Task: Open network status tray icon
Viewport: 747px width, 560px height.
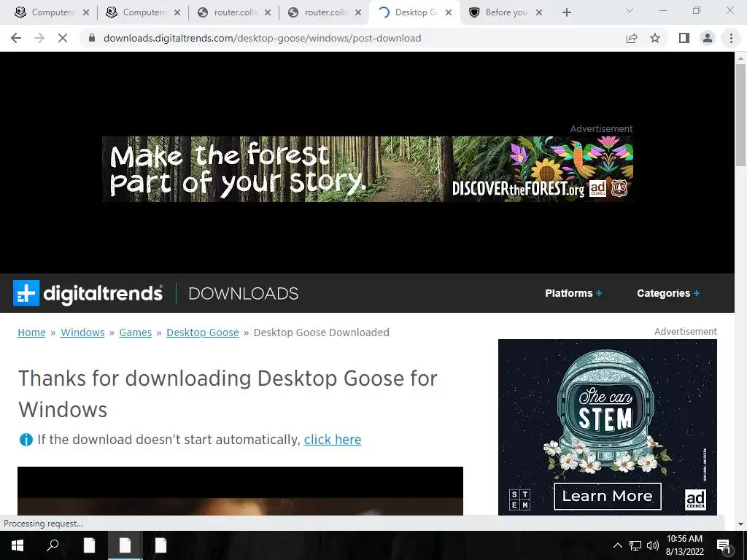Action: 635,545
